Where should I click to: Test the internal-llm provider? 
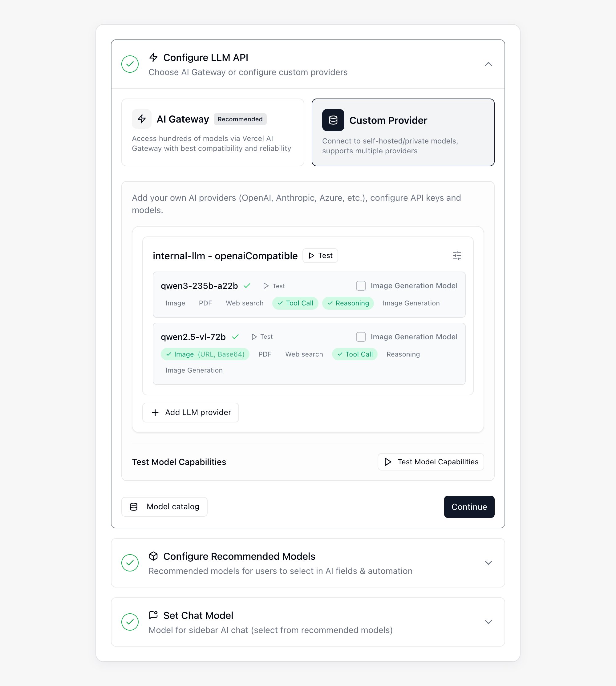coord(320,255)
